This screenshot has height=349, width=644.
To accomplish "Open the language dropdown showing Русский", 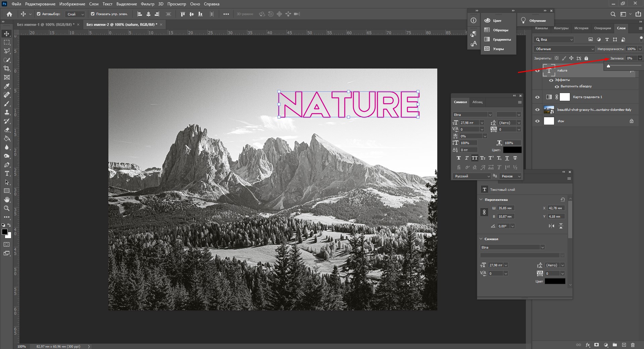I will coord(472,176).
